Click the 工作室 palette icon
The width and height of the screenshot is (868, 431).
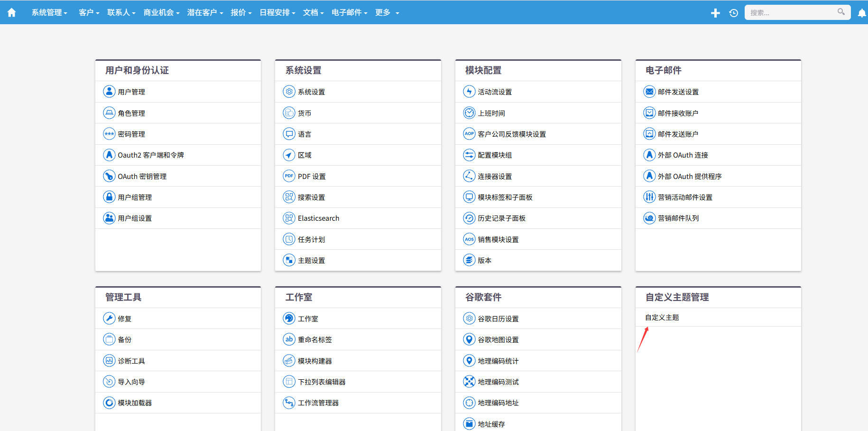click(289, 318)
